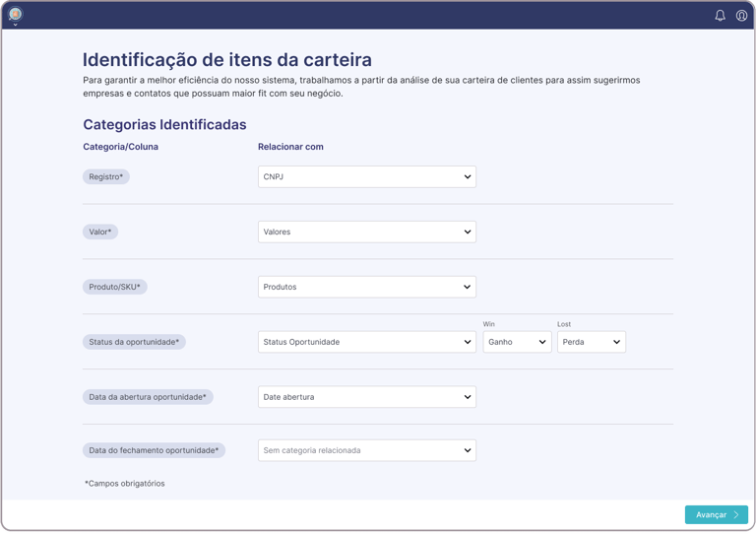The width and height of the screenshot is (756, 534).
Task: Click the Registro* category tag
Action: (x=106, y=176)
